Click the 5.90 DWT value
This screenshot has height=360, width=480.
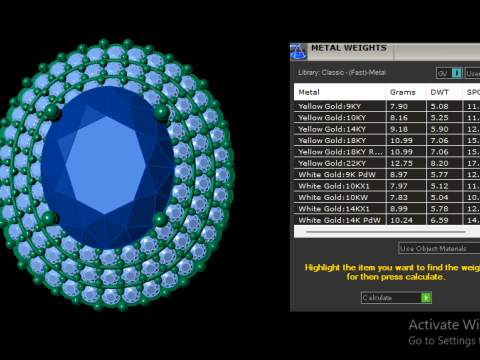pyautogui.click(x=439, y=129)
